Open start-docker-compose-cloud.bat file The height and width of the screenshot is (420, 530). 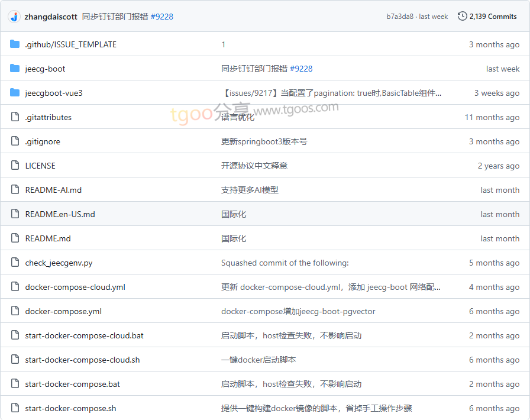tap(84, 335)
